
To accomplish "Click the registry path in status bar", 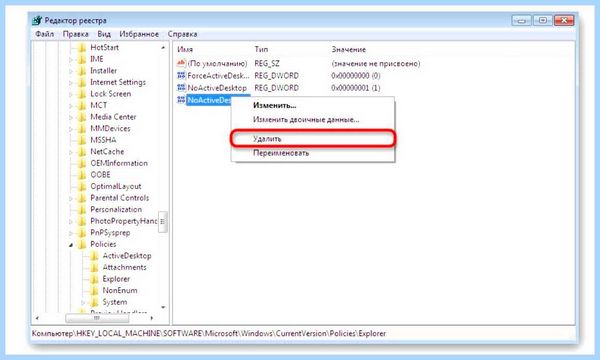I will click(x=209, y=333).
